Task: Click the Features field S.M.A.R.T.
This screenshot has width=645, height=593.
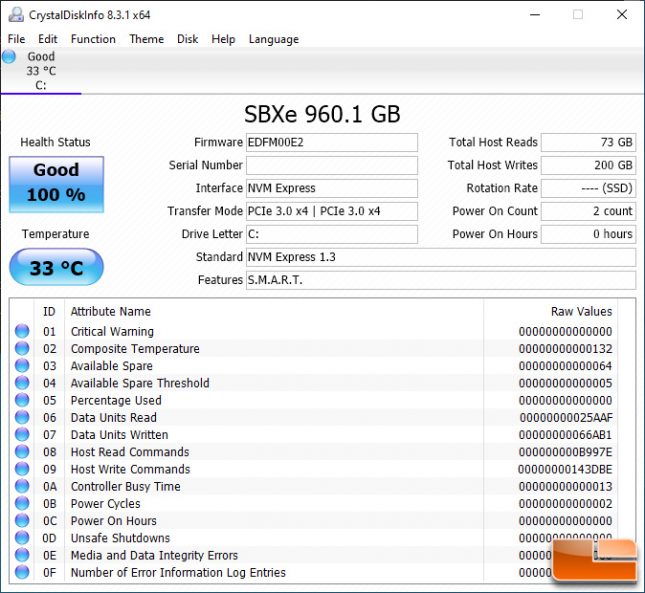Action: point(441,280)
